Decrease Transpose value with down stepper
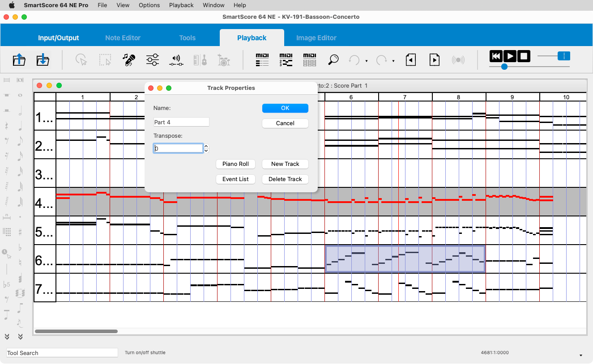 click(206, 151)
